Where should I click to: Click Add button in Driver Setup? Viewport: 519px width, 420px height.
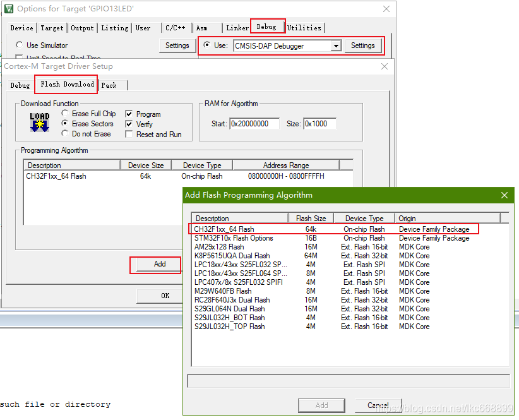[160, 264]
